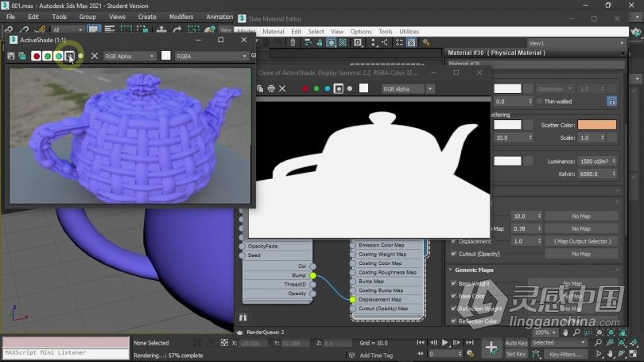
Task: Click the Auto Key button
Action: click(x=516, y=343)
